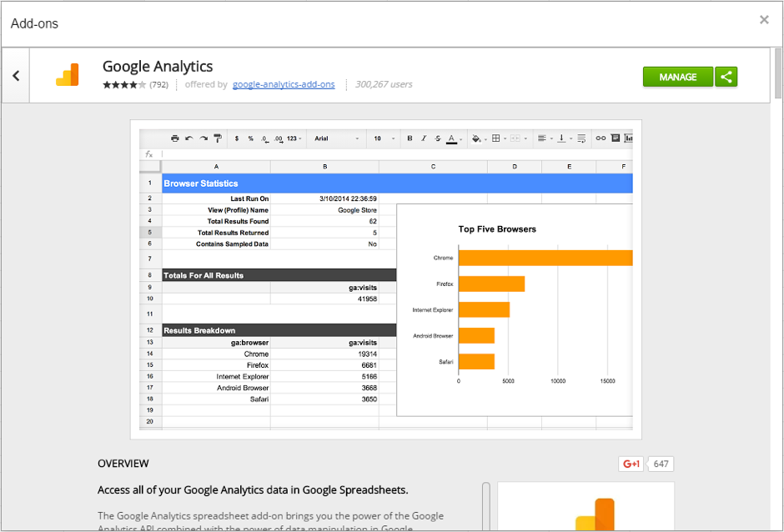Click the decrease decimal places icon in preview

tap(264, 138)
